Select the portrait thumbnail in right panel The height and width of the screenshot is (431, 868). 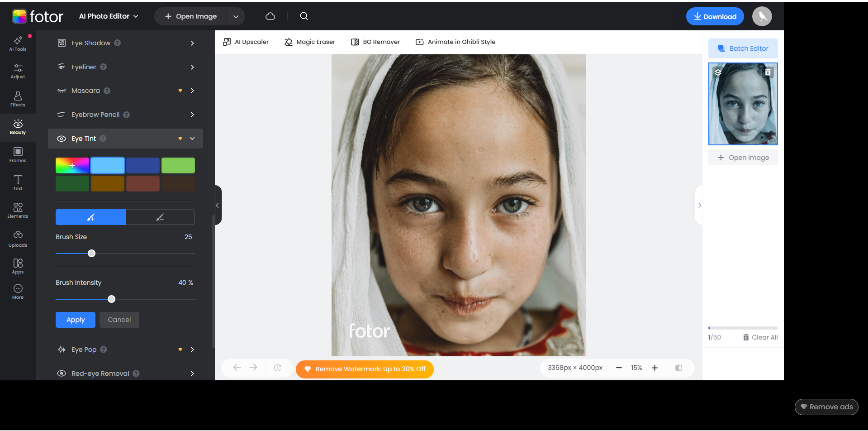click(743, 104)
